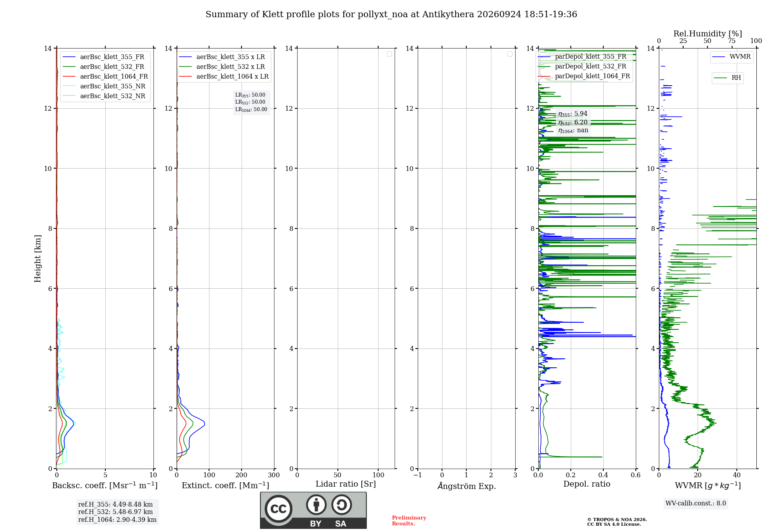Screen dimensions: 783x532
Task: Click the Lidar ratio [Sr] axis label
Action: [x=346, y=484]
